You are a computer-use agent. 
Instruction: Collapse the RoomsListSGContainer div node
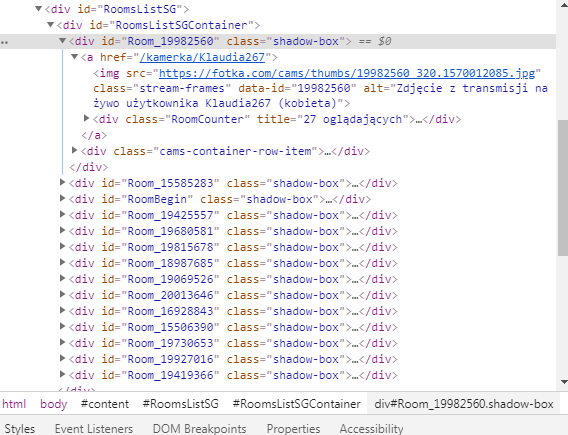click(50, 25)
